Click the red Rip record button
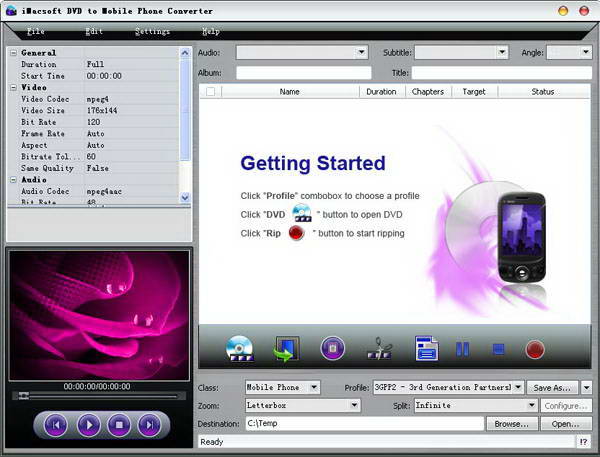 [535, 349]
